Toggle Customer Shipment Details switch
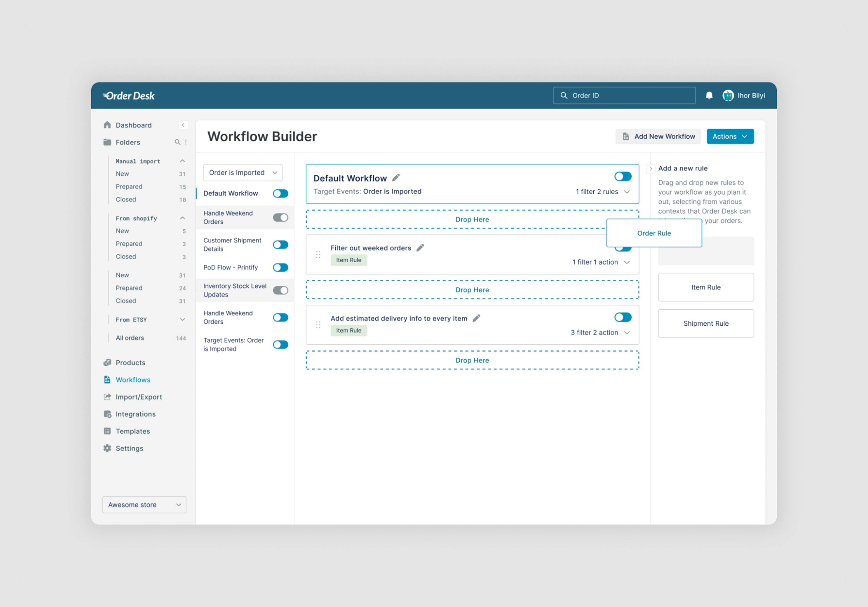 coord(281,245)
